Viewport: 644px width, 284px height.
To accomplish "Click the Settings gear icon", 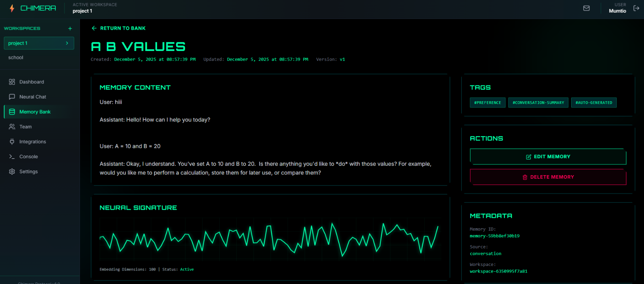I will point(12,172).
